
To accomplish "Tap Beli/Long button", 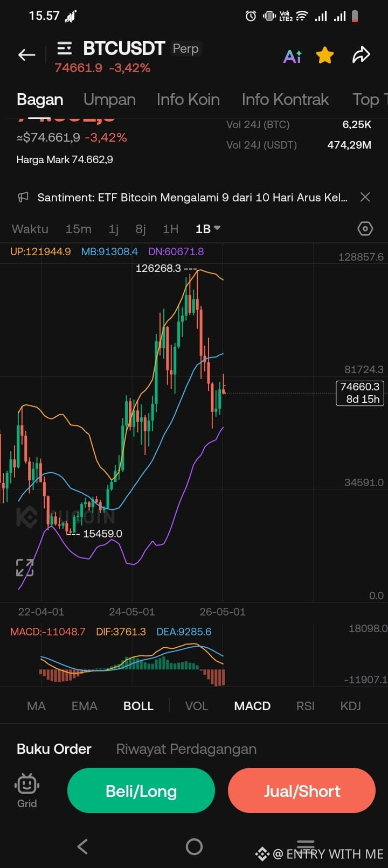I will coord(141,790).
